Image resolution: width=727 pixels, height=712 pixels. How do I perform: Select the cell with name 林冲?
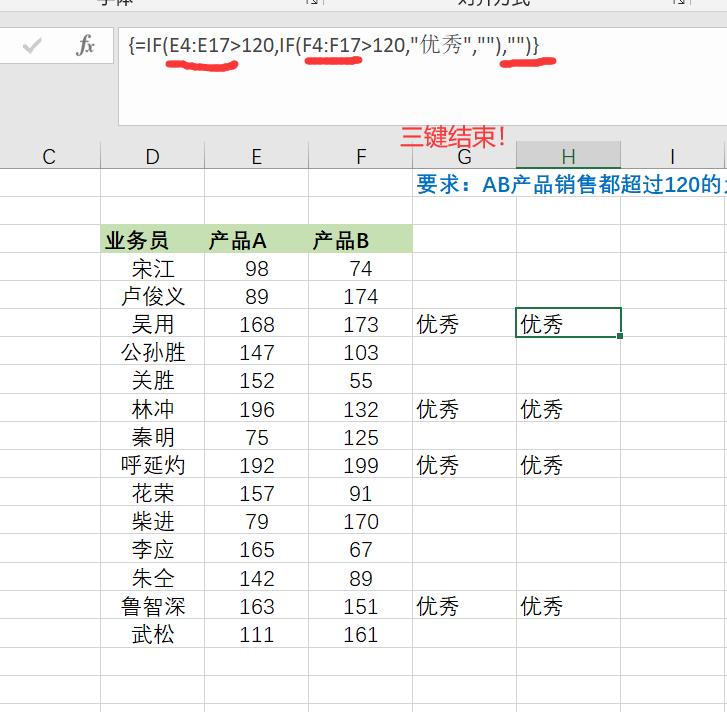[x=153, y=408]
